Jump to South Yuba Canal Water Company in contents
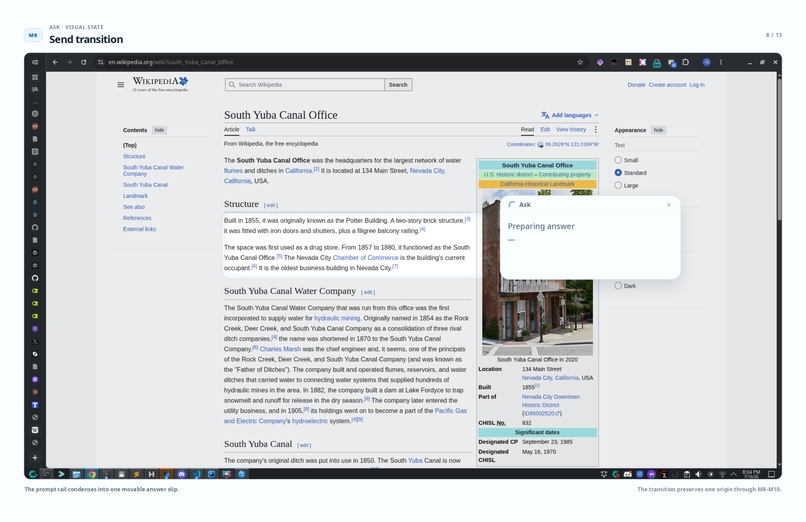 (x=153, y=171)
